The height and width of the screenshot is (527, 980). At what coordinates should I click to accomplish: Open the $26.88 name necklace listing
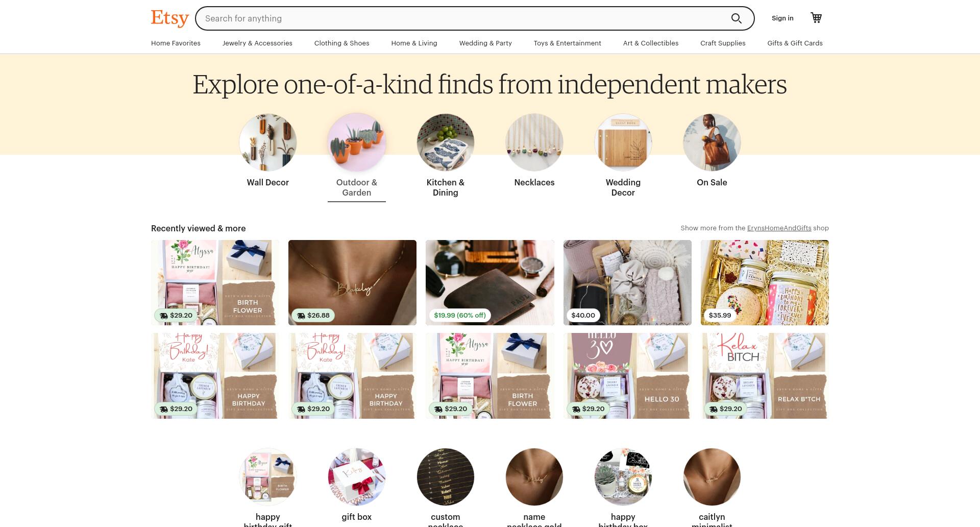point(352,282)
